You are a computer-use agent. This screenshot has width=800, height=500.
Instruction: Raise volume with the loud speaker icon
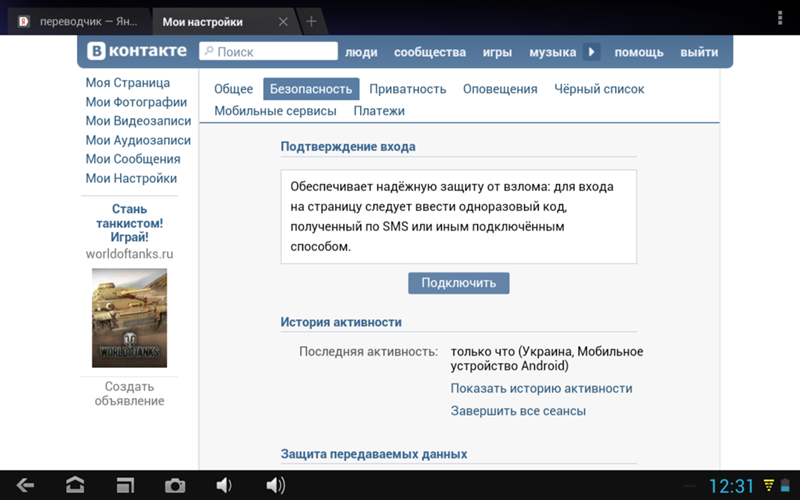pos(275,485)
